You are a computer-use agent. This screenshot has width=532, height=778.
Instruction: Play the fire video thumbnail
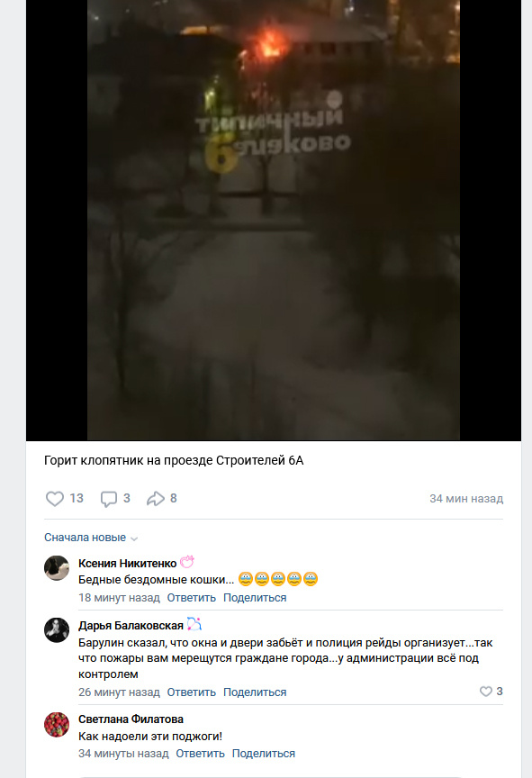pyautogui.click(x=273, y=220)
